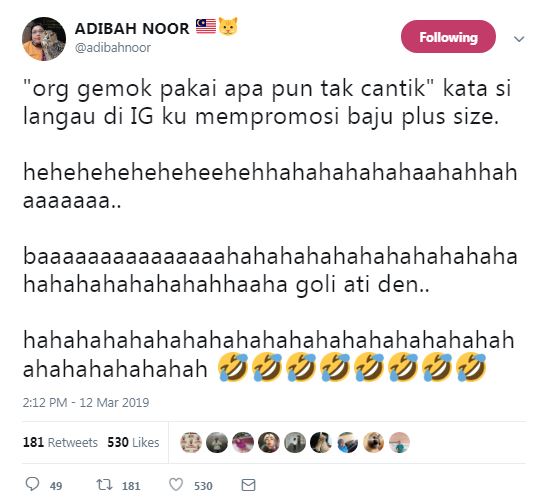View the 530 Likes list
This screenshot has height=503, width=542.
133,443
